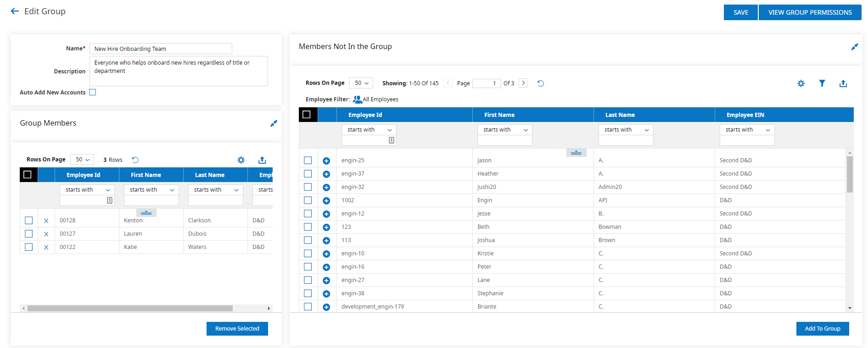Image resolution: width=868 pixels, height=348 pixels.
Task: Add Joshua Brown to the group
Action: point(326,240)
